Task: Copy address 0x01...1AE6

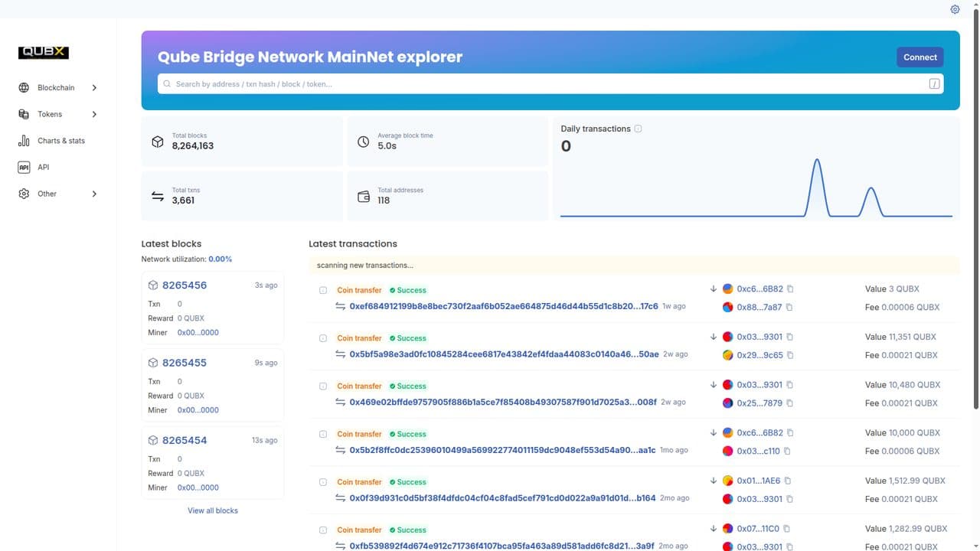Action: pyautogui.click(x=788, y=481)
